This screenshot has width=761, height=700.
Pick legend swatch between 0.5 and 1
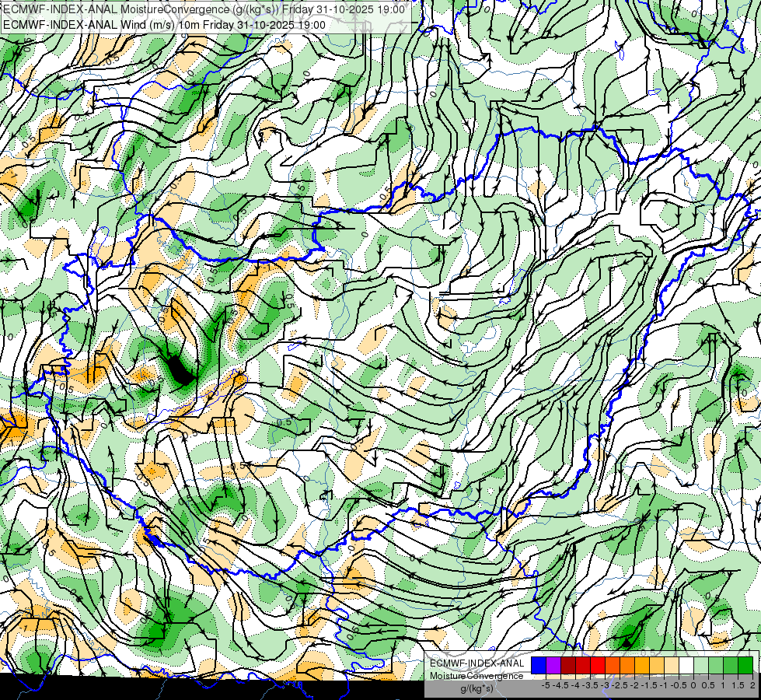point(716,666)
